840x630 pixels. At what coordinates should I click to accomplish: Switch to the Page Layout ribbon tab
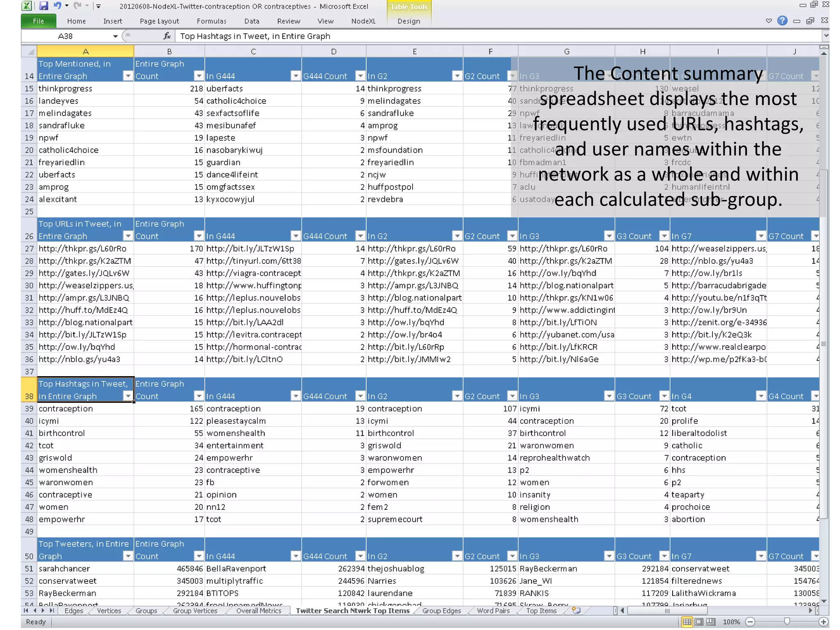click(x=160, y=21)
